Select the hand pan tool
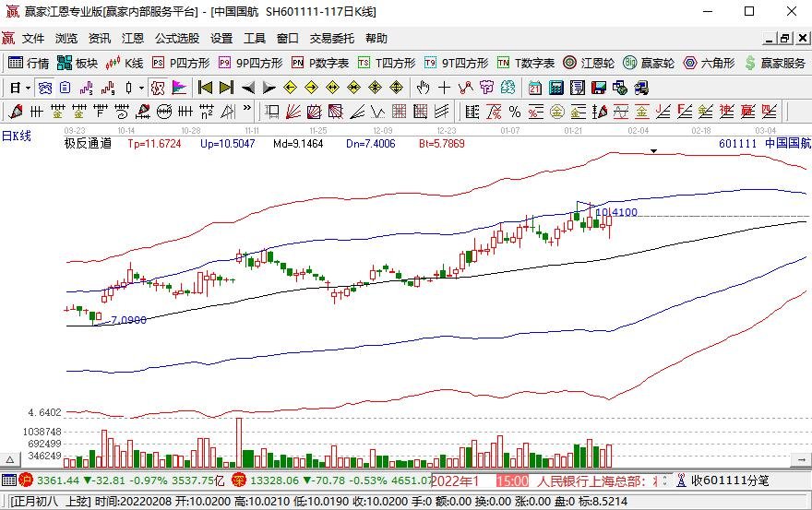The image size is (812, 510). [x=424, y=88]
